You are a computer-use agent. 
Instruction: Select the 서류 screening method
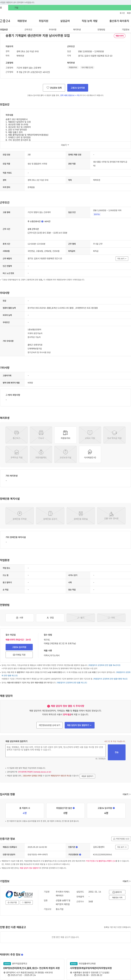(20, 618)
